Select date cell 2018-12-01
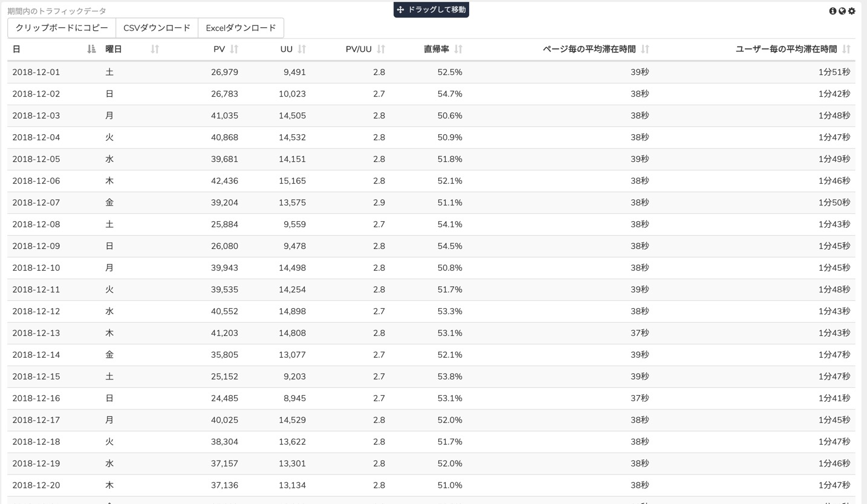Screen dimensions: 867x504 coord(36,72)
